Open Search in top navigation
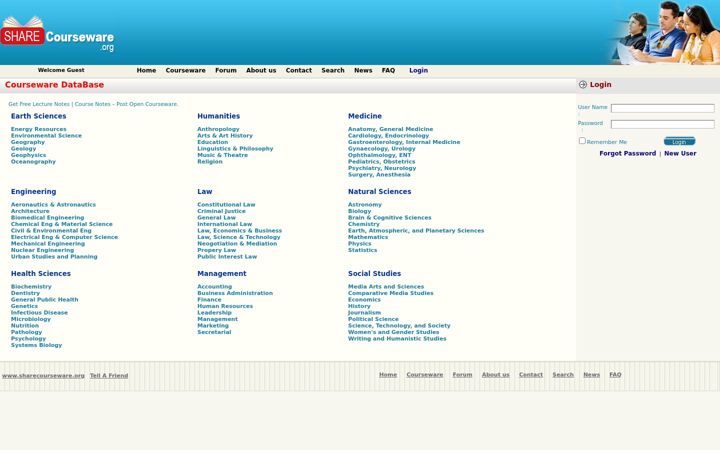 tap(333, 70)
